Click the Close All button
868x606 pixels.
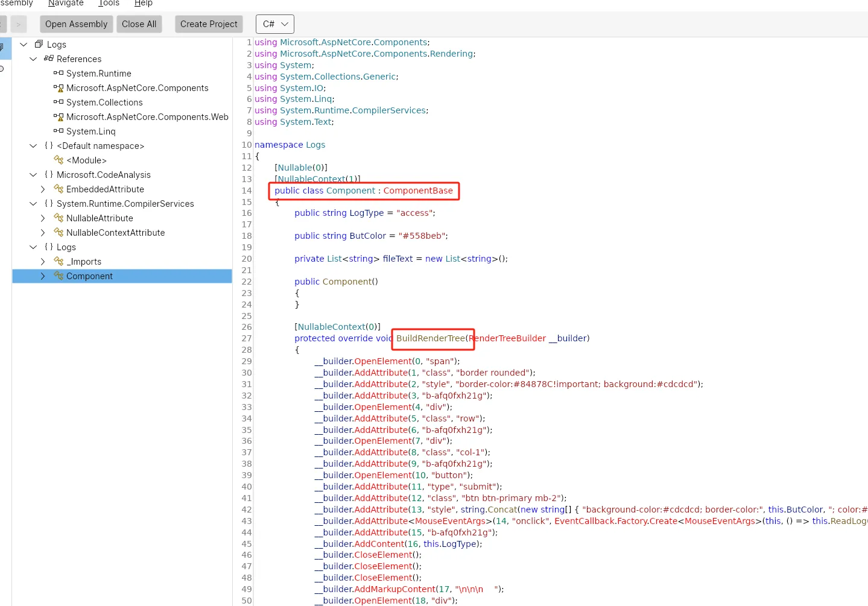click(139, 24)
